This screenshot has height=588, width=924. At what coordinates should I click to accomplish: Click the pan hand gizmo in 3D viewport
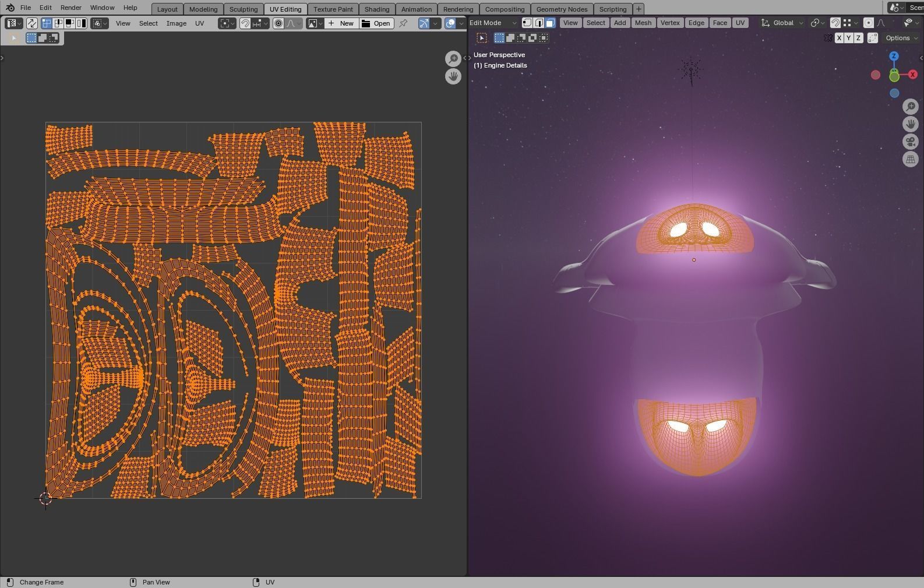[x=911, y=124]
